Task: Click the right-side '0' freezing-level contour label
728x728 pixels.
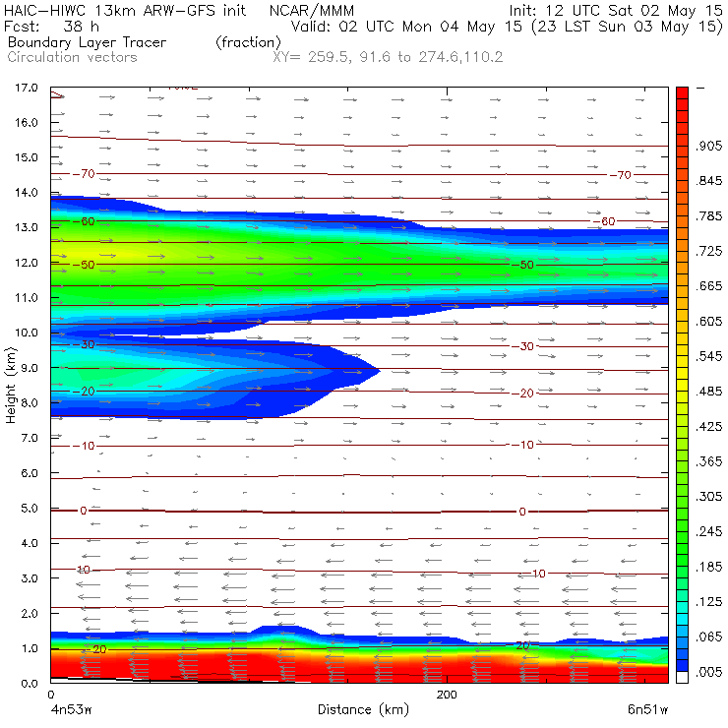Action: point(522,512)
